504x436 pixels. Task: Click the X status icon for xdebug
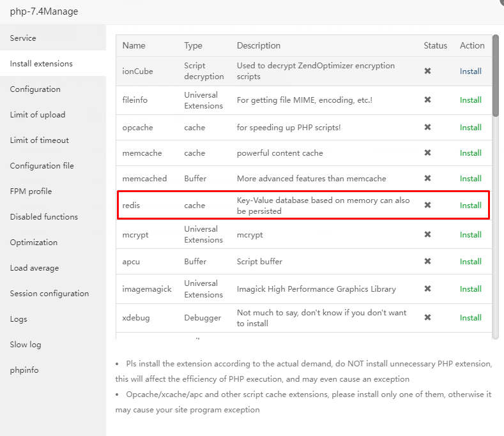pyautogui.click(x=427, y=317)
